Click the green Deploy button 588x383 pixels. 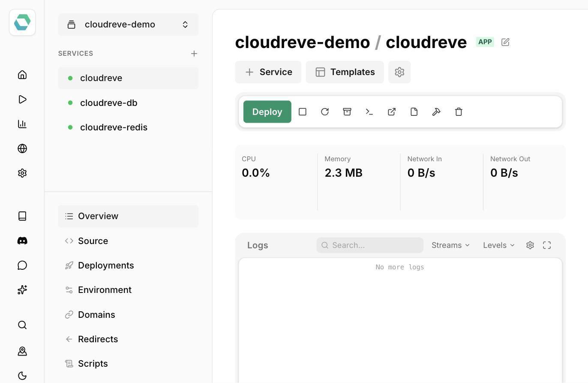pyautogui.click(x=267, y=112)
